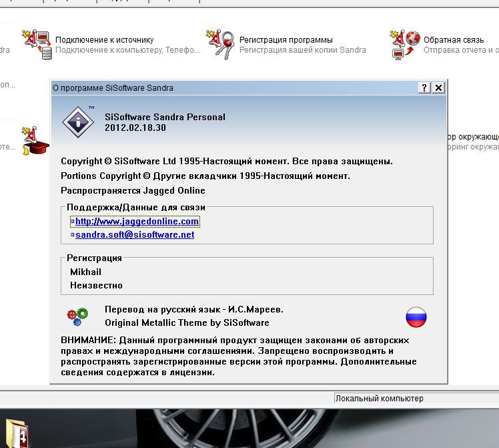Viewport: 499px width, 448px height.
Task: Click the 'ВНИМАНИЕ' copyright warning paragraph
Action: pos(239,357)
